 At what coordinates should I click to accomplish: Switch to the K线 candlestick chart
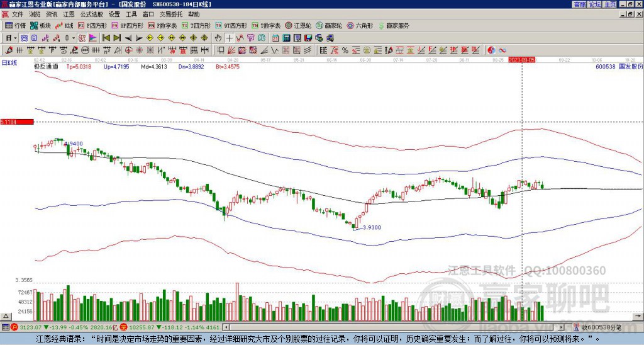tap(64, 25)
